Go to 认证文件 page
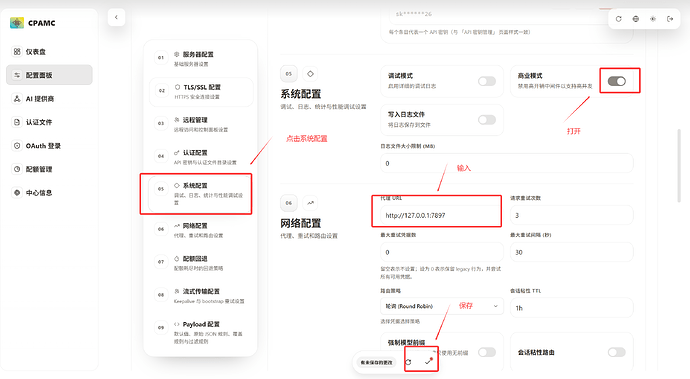 49,122
